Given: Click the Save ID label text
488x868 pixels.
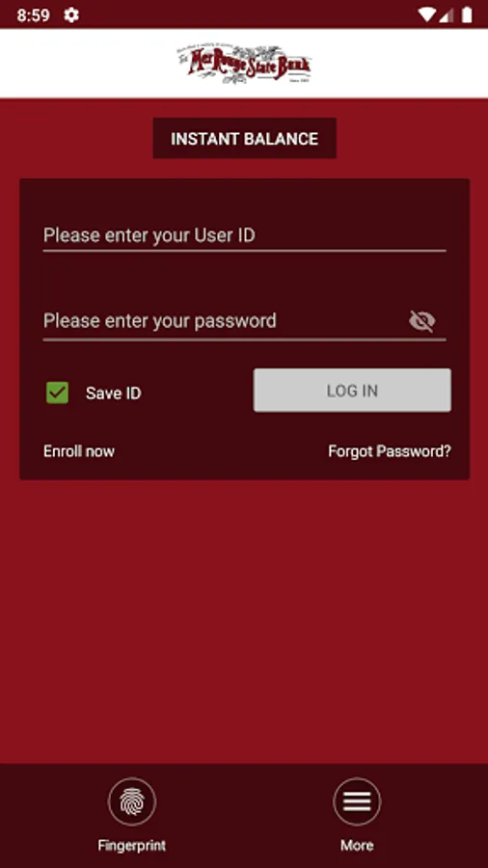Looking at the screenshot, I should pos(114,393).
